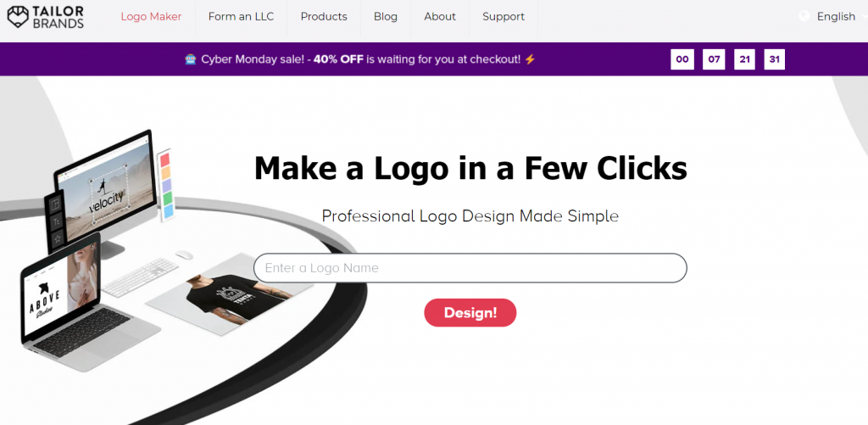Viewport: 868px width, 425px height.
Task: Click the globe language icon
Action: [804, 16]
